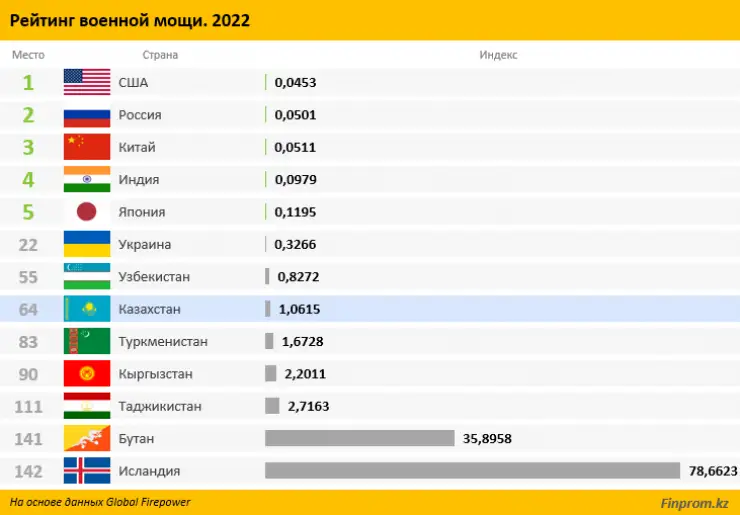Screen dimensions: 740x515
Task: Click the Russian flag next to Россия
Action: (x=87, y=115)
